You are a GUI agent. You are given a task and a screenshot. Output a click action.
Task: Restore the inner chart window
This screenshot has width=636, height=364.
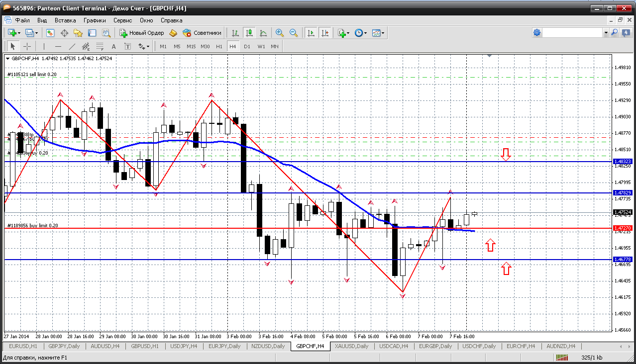click(621, 20)
